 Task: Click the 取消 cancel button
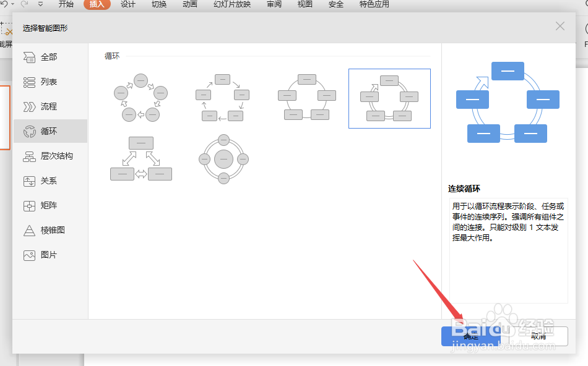tap(539, 336)
